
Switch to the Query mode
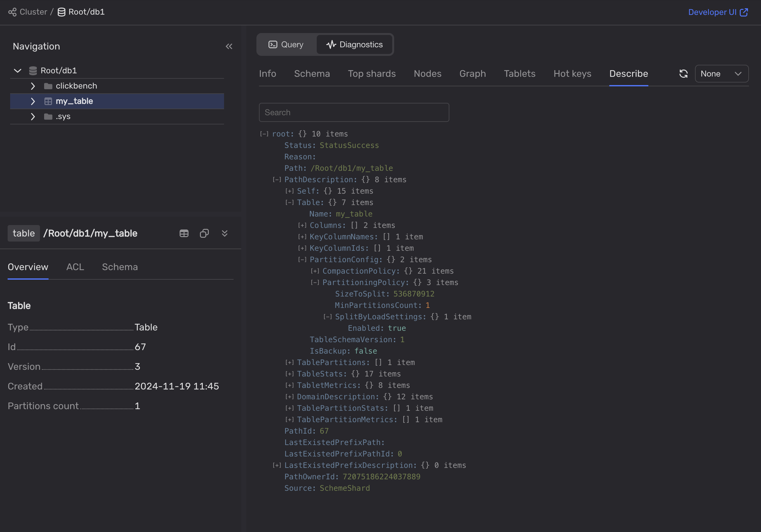pos(286,44)
